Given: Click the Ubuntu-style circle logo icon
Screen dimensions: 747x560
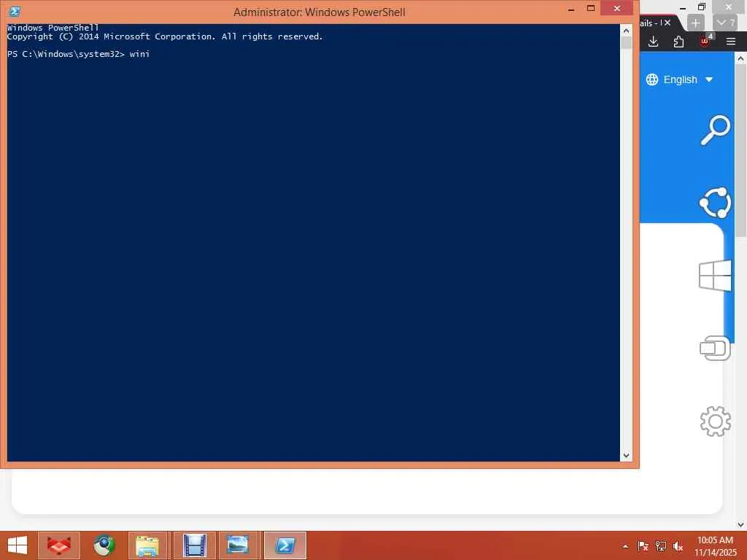Looking at the screenshot, I should pos(715,203).
